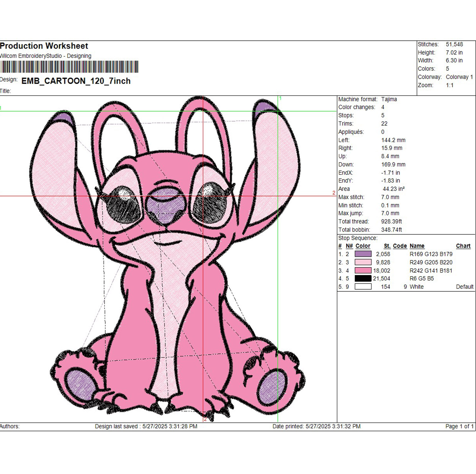Click the Chart column header
This screenshot has height=474, width=476.
click(463, 246)
